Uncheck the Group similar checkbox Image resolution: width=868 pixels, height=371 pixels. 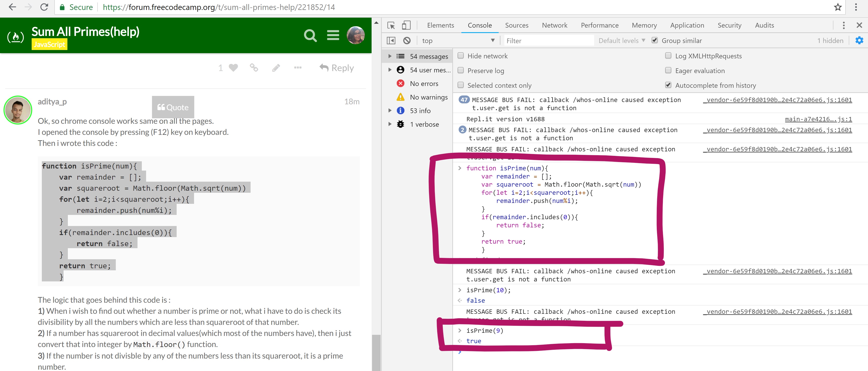click(654, 40)
